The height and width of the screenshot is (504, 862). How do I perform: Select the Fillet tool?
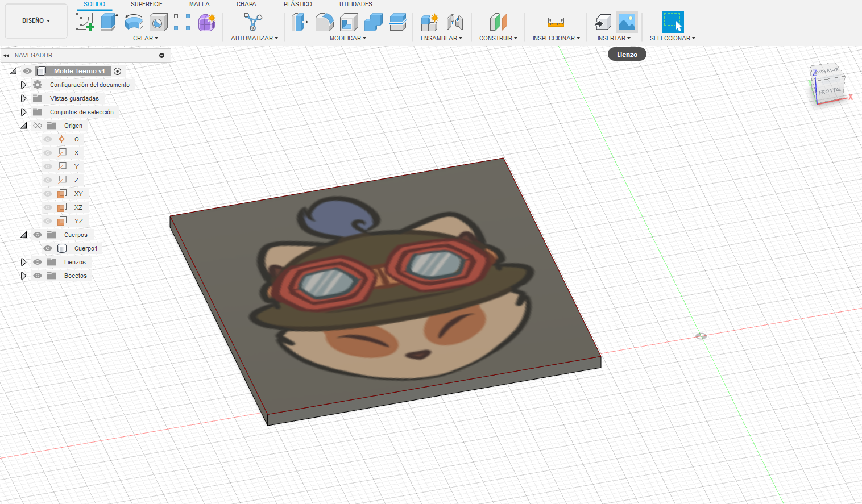(324, 22)
